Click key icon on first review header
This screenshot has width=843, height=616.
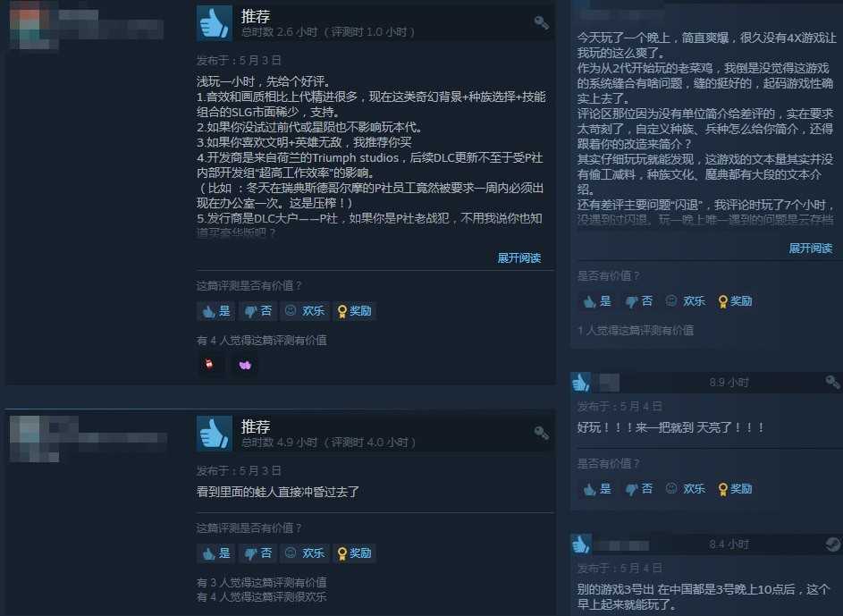pos(542,22)
